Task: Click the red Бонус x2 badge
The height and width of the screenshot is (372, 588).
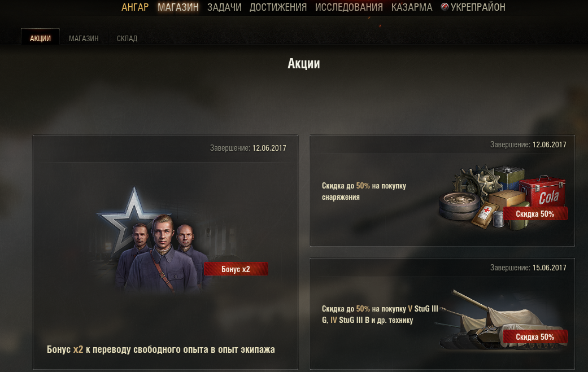Action: point(236,269)
